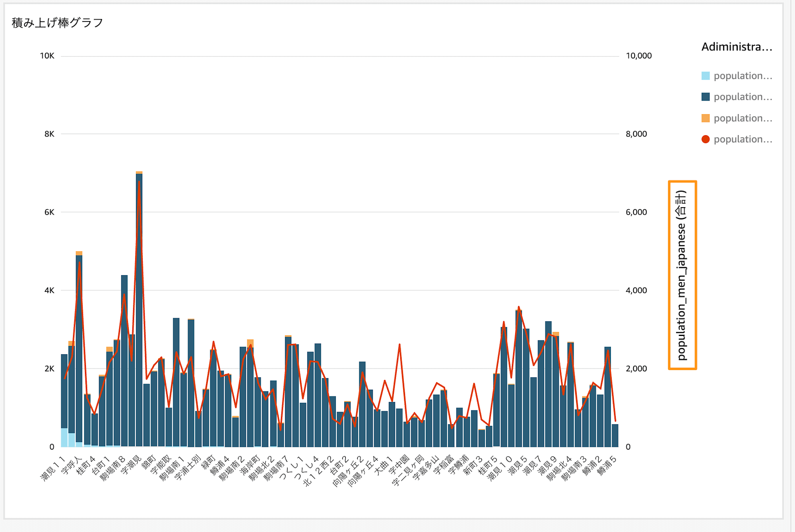
Task: Click the 鱒浦２ x-axis label
Action: coord(592,465)
